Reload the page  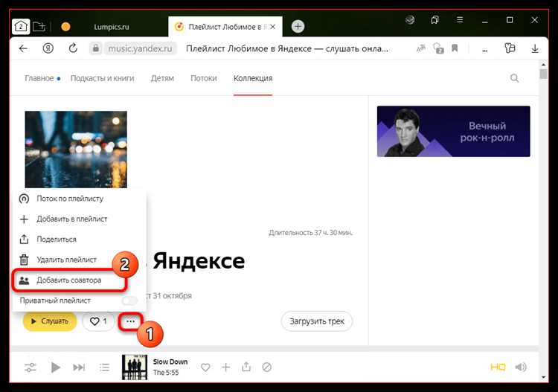point(73,48)
